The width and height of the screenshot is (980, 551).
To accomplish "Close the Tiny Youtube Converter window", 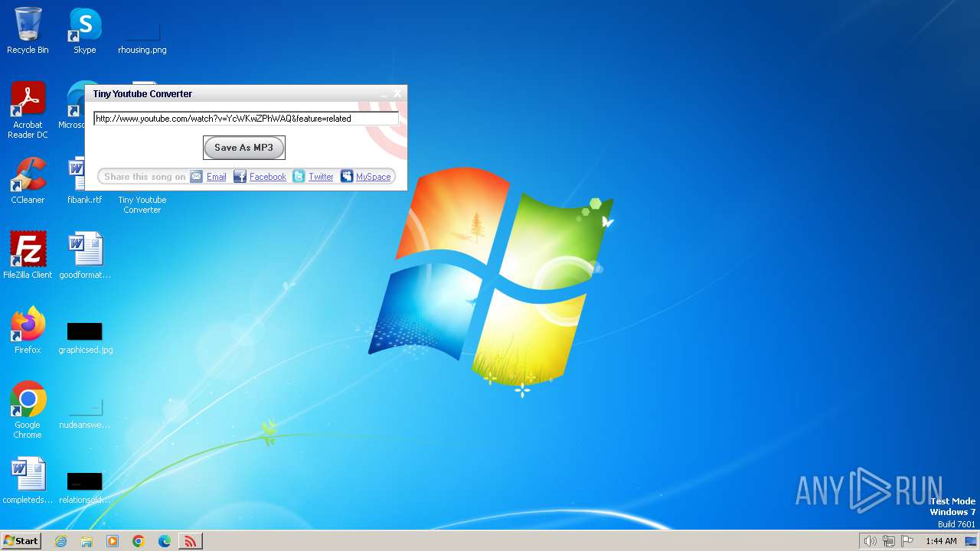I will [397, 94].
